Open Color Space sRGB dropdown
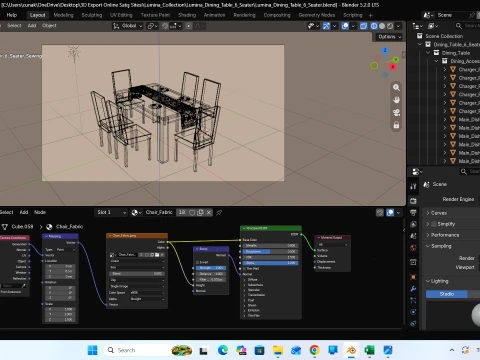 pyautogui.click(x=147, y=293)
